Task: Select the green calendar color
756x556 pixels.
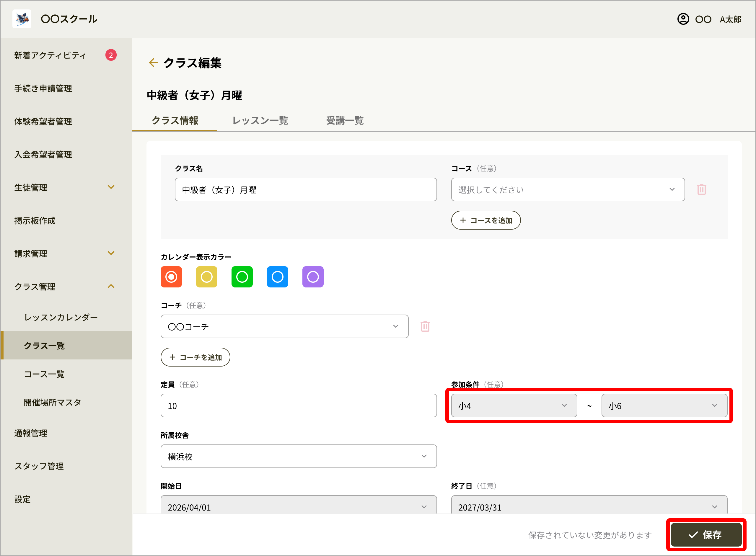Action: tap(242, 277)
